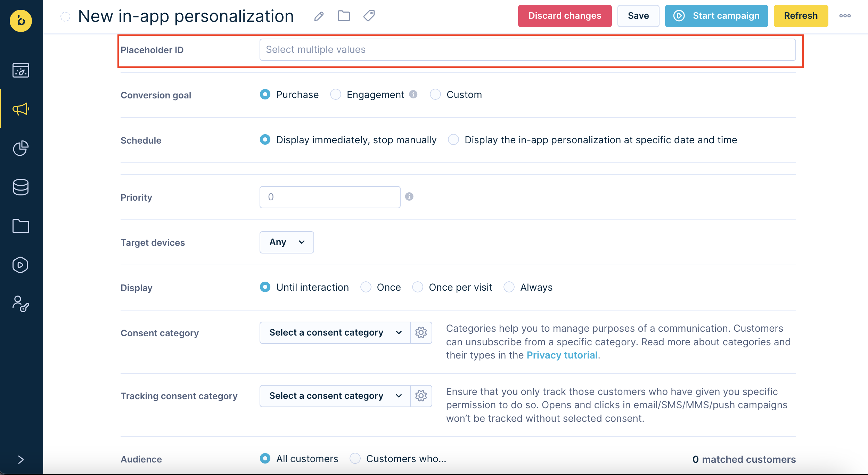The width and height of the screenshot is (868, 475).
Task: Open the Consent category dropdown
Action: click(x=335, y=333)
